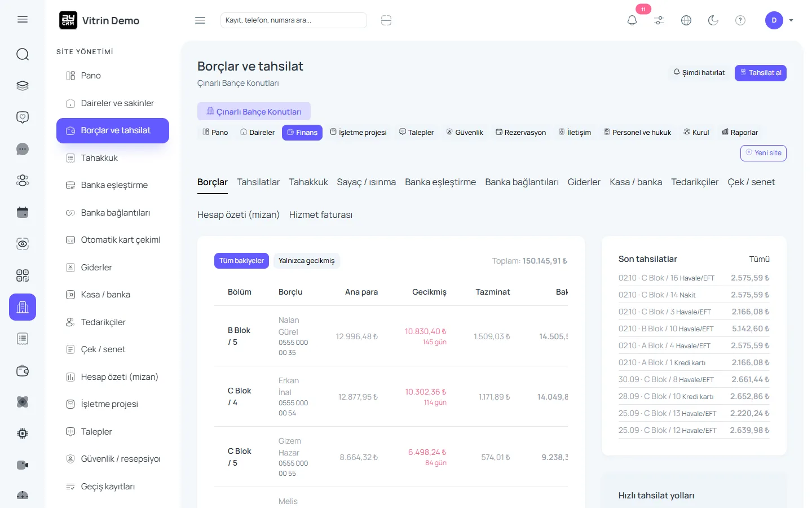Select the building icon in left rail
Viewport: 812px width, 508px height.
[x=23, y=307]
